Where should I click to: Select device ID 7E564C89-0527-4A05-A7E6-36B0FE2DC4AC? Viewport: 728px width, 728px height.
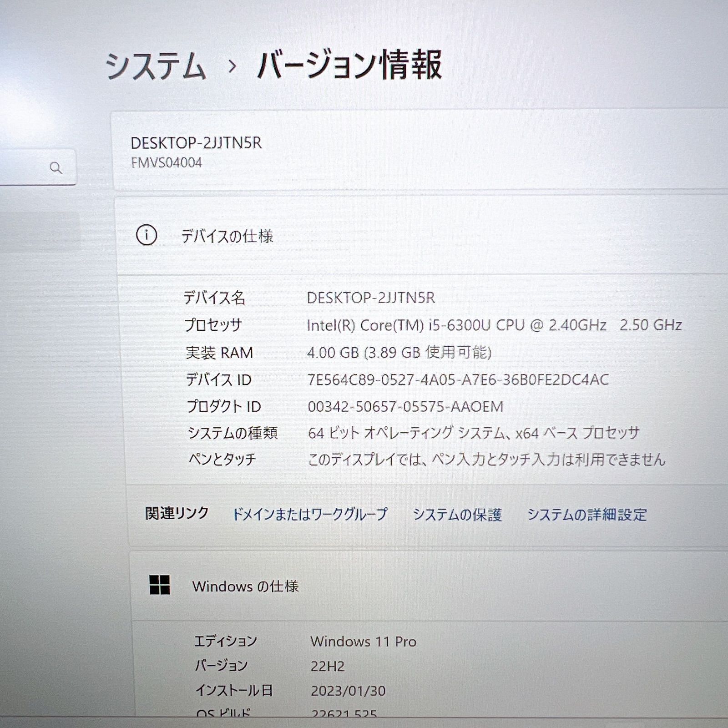tap(458, 379)
